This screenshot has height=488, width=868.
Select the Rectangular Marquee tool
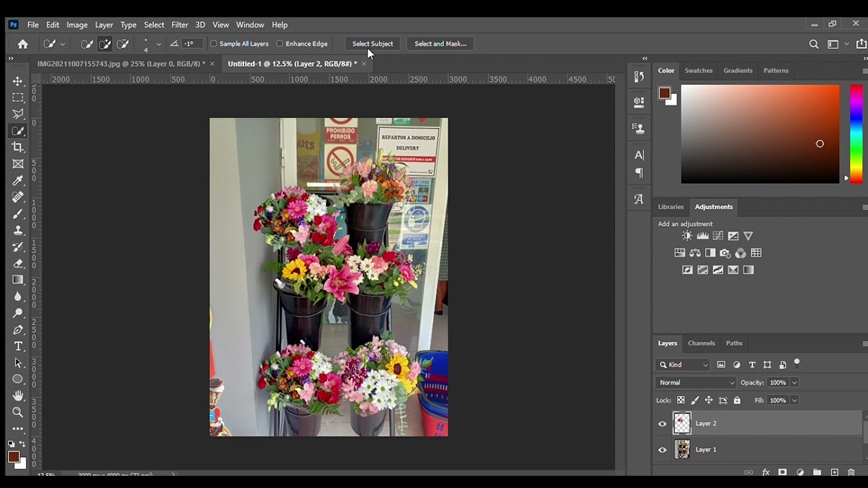coord(18,98)
